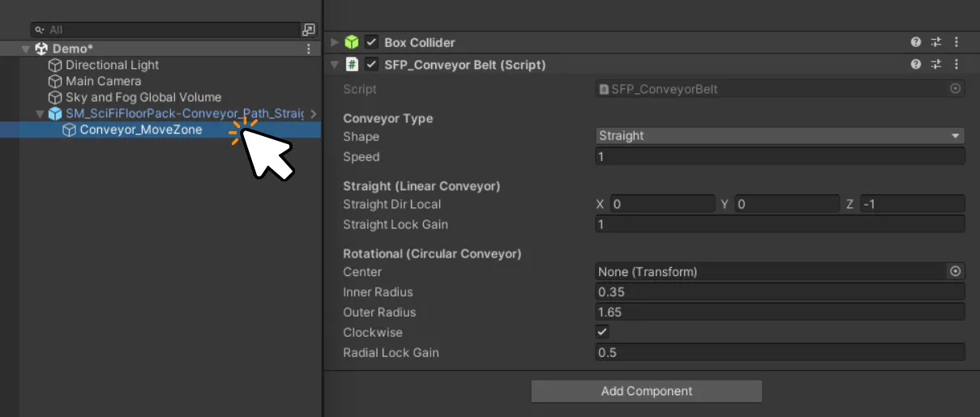Collapse the Demo scene in hierarchy
Image resolution: width=980 pixels, height=417 pixels.
[26, 49]
